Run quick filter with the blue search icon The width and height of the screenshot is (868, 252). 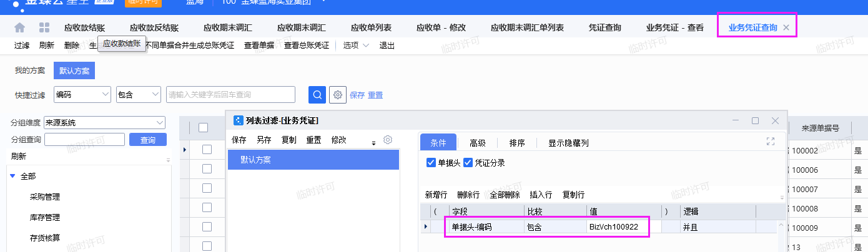click(x=317, y=95)
